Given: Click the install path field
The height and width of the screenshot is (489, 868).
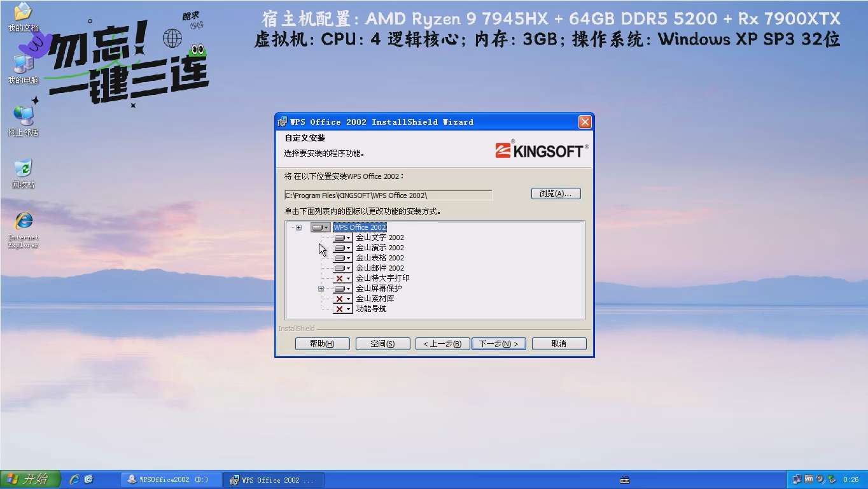Looking at the screenshot, I should (x=388, y=195).
